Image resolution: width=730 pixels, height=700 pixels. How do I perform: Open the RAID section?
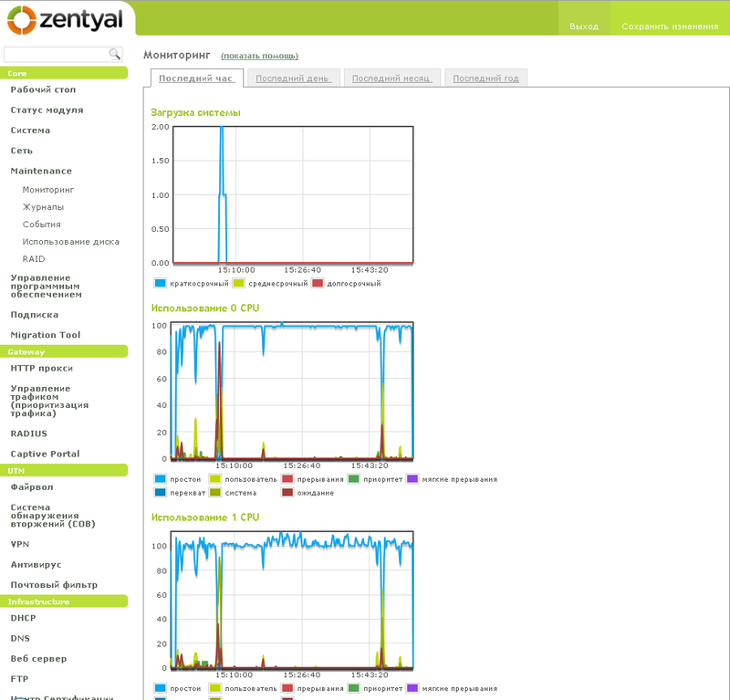point(34,258)
